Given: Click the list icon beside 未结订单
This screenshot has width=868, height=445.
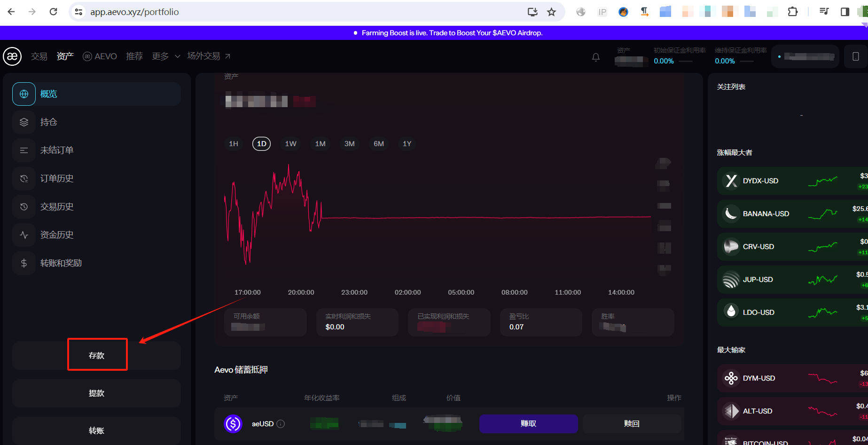Looking at the screenshot, I should tap(24, 150).
